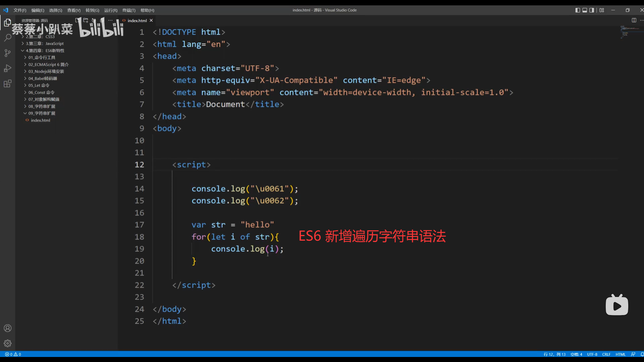The width and height of the screenshot is (644, 362).
Task: Open the 文件(F) menu
Action: point(20,10)
